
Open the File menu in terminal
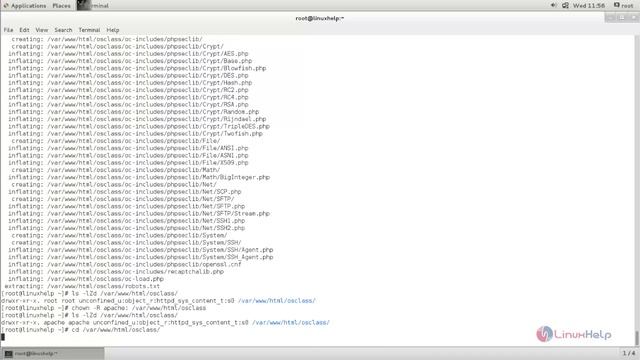(8, 30)
